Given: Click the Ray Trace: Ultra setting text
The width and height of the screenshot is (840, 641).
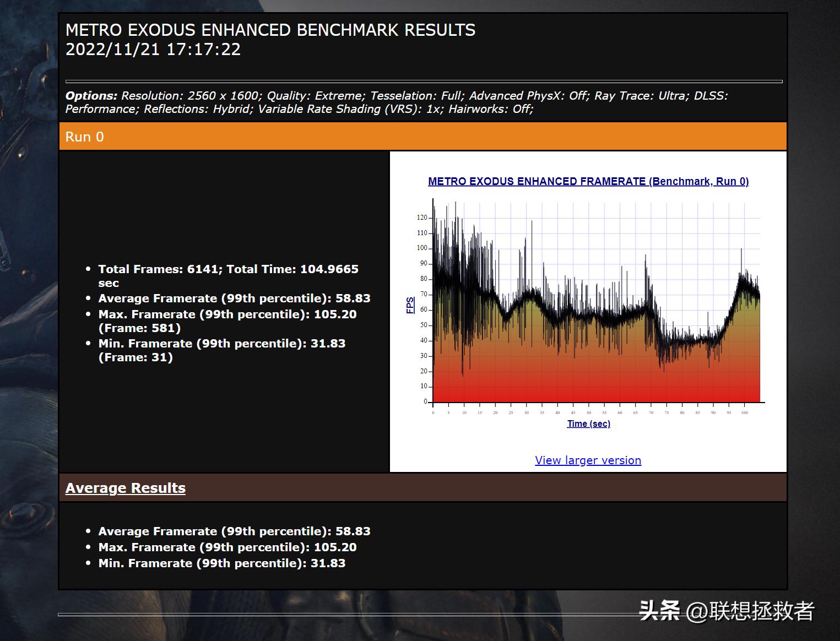Looking at the screenshot, I should [x=640, y=96].
